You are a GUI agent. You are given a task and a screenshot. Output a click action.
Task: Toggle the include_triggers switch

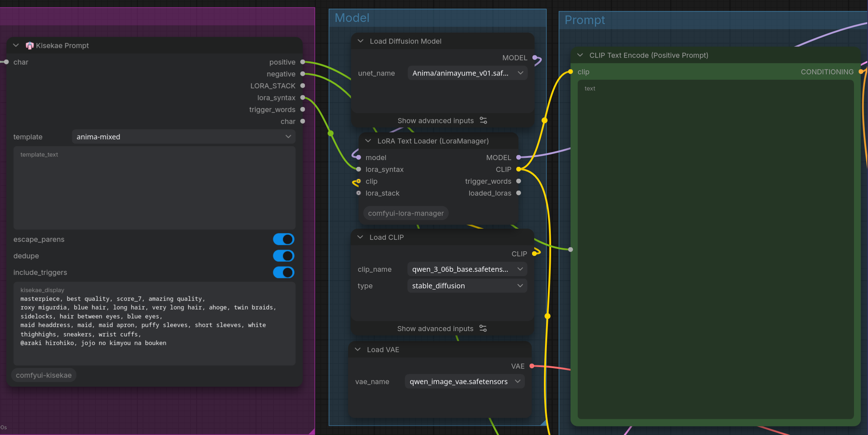coord(283,273)
